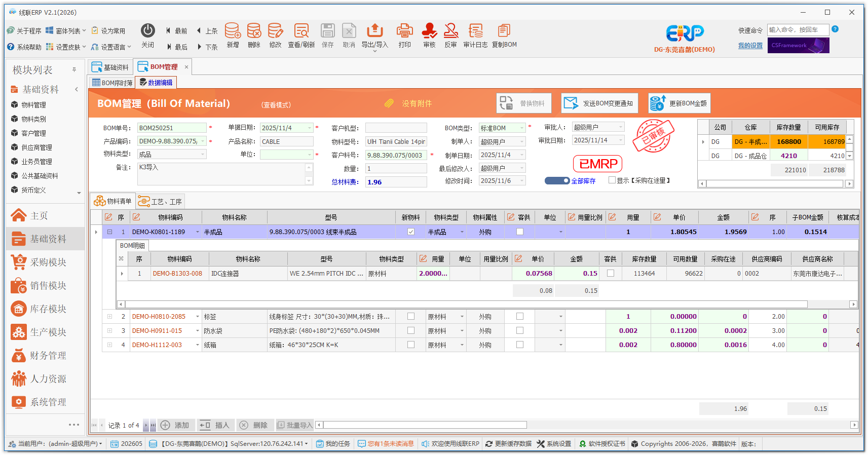Screen dimensions: 868x455
Task: Check 新物料 for DEMO-H0911-015 row
Action: 411,331
